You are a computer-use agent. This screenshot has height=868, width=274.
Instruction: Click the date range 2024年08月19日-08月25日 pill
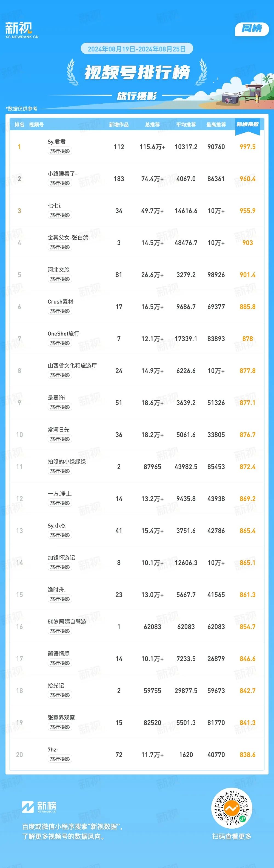pyautogui.click(x=137, y=49)
